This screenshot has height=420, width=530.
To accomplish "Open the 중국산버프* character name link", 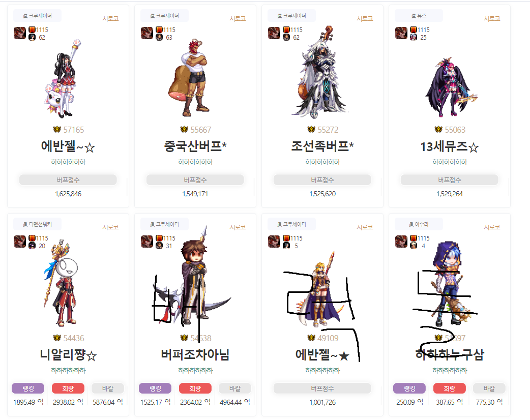I will 195,146.
